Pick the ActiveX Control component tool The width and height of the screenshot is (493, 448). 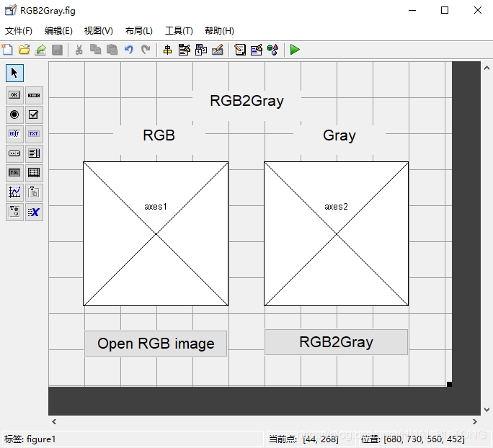coord(34,212)
